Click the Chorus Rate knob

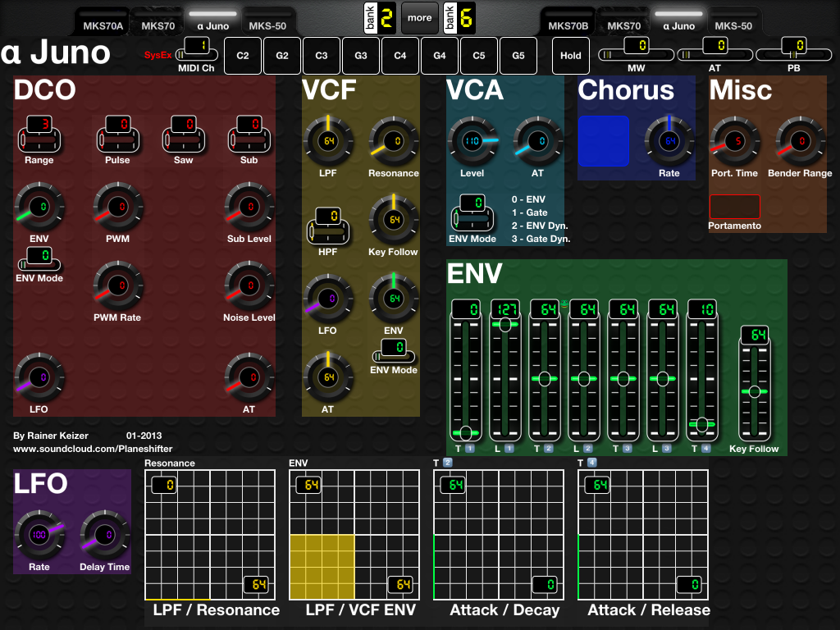[669, 141]
